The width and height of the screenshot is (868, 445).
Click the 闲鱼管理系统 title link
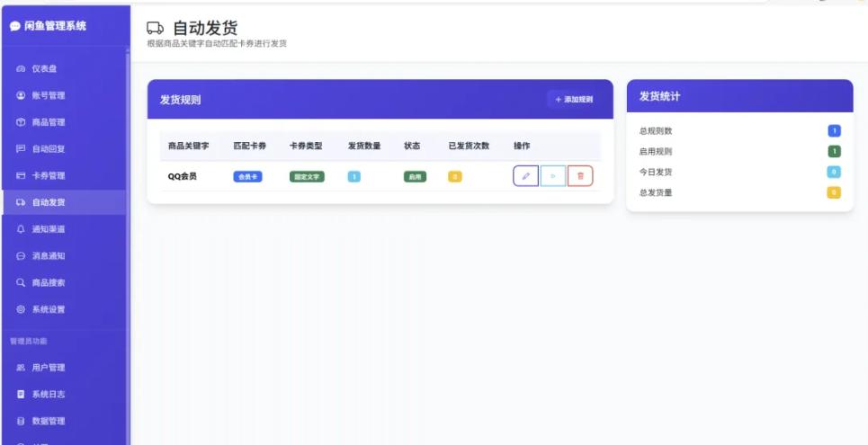[49, 26]
